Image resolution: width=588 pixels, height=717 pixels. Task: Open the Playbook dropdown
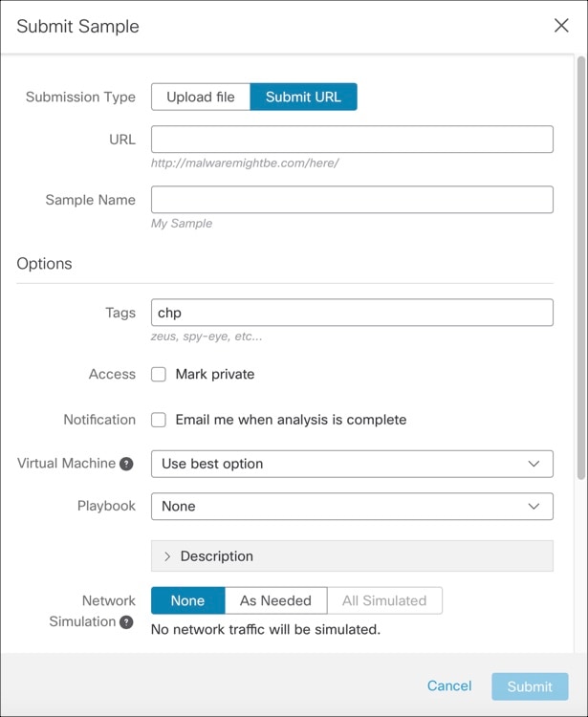[352, 506]
